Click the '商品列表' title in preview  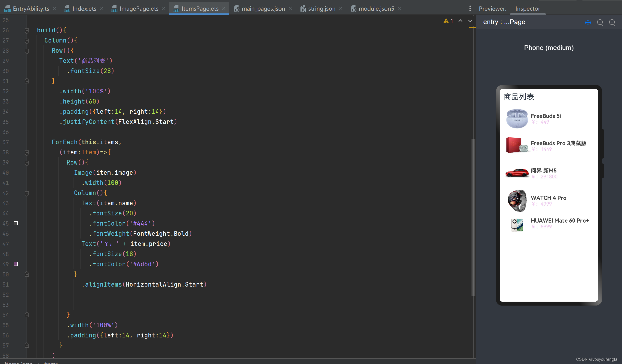click(519, 97)
